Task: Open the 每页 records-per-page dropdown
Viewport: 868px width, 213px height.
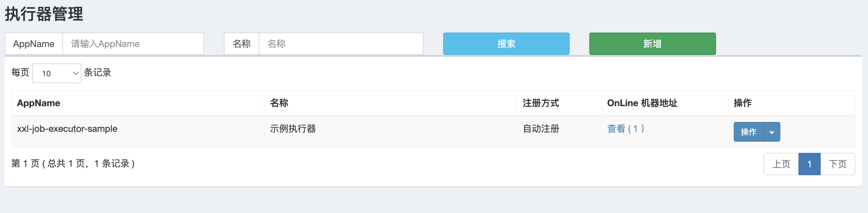Action: tap(56, 73)
